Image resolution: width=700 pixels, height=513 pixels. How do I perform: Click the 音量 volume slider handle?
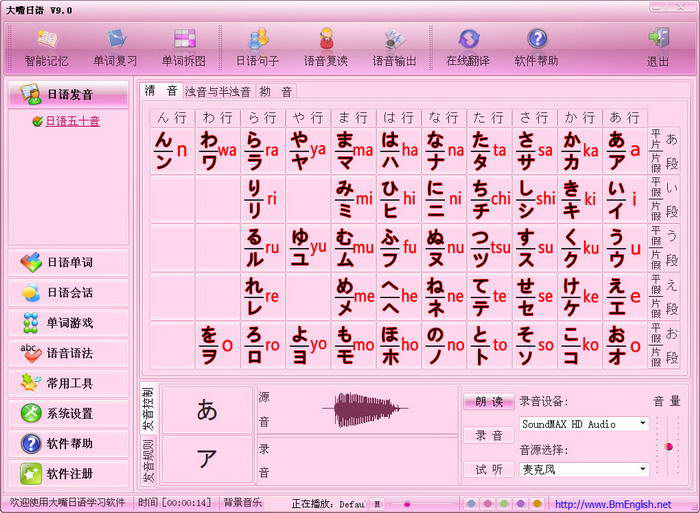click(x=669, y=446)
